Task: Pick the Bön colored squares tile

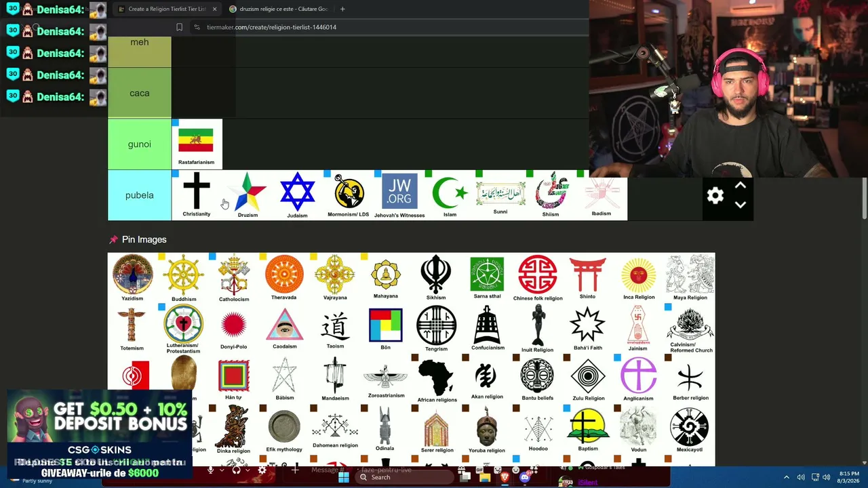Action: click(x=386, y=329)
